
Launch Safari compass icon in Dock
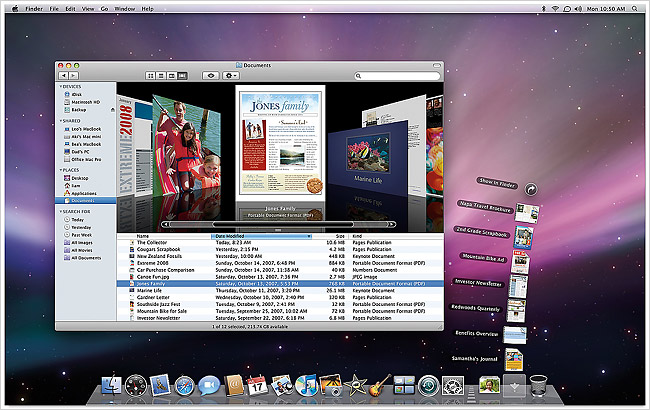(184, 386)
